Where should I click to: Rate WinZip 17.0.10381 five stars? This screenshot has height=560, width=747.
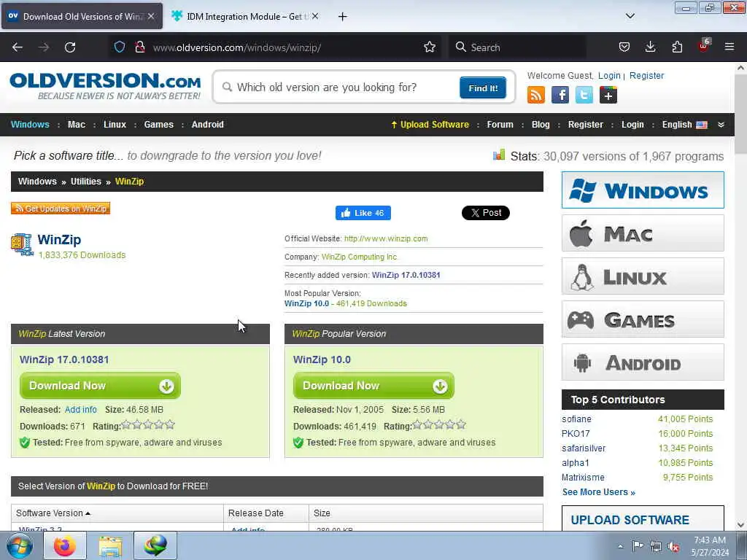[169, 425]
